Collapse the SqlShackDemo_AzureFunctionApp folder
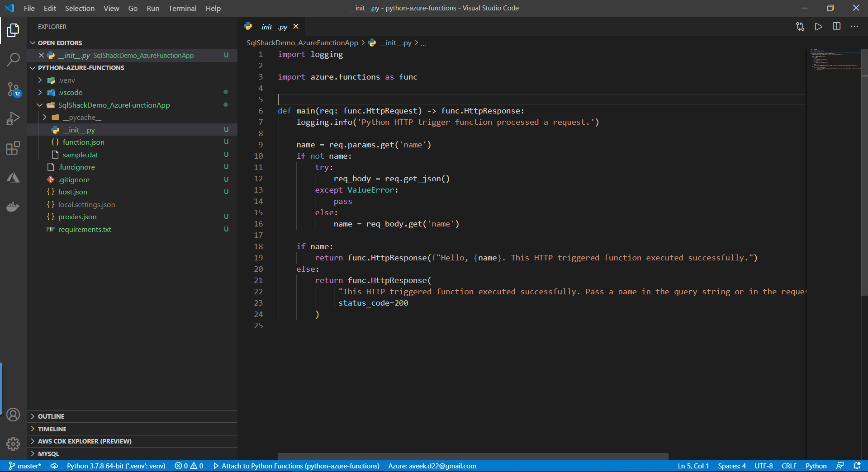The image size is (868, 472). [x=114, y=105]
